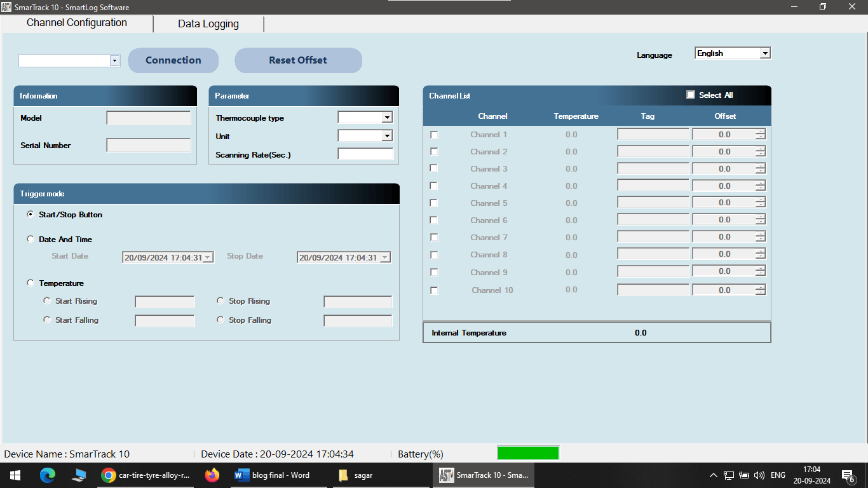Open the Stop Date picker dropdown
868x488 pixels.
coord(384,258)
